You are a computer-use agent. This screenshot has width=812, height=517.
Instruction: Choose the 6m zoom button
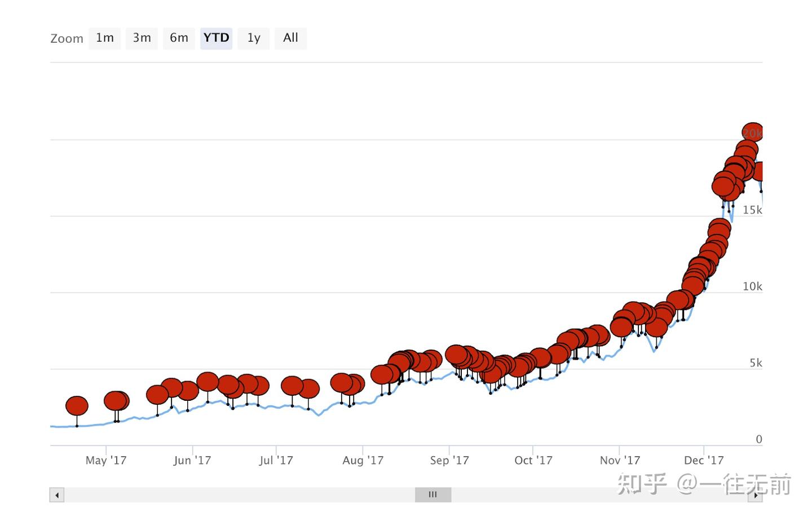(x=179, y=38)
